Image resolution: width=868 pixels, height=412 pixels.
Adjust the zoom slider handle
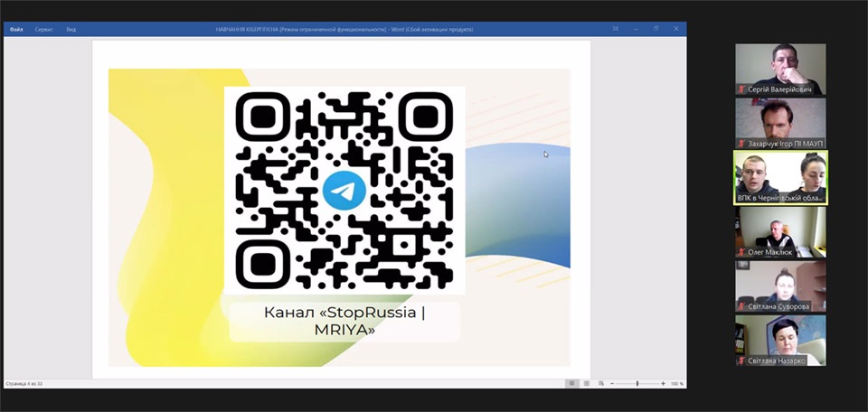[637, 383]
